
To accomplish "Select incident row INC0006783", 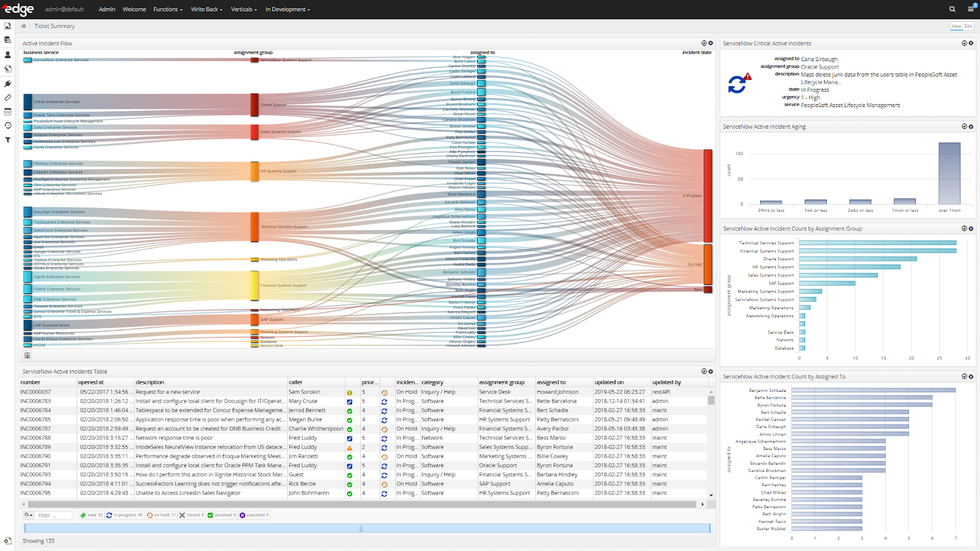I will pyautogui.click(x=364, y=402).
